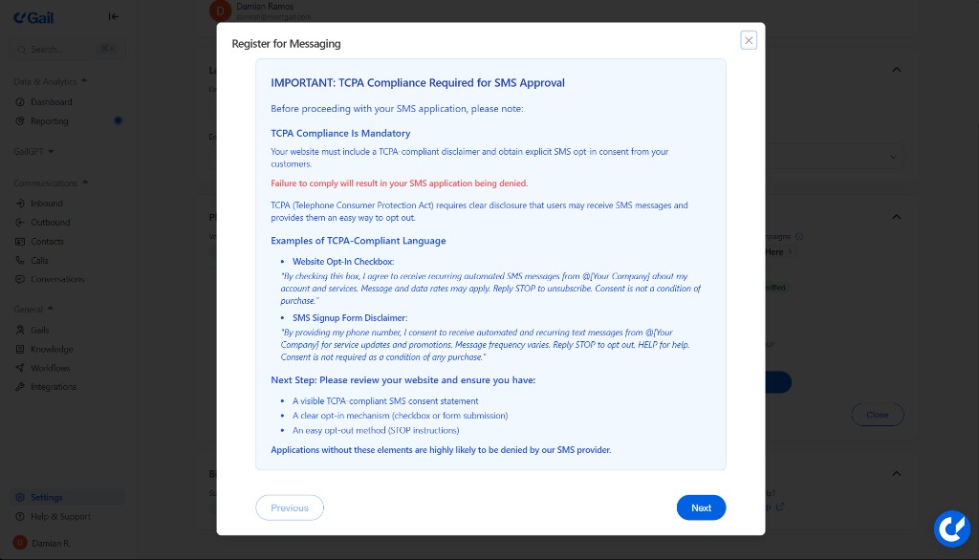Open Settings from the sidebar

[x=46, y=497]
